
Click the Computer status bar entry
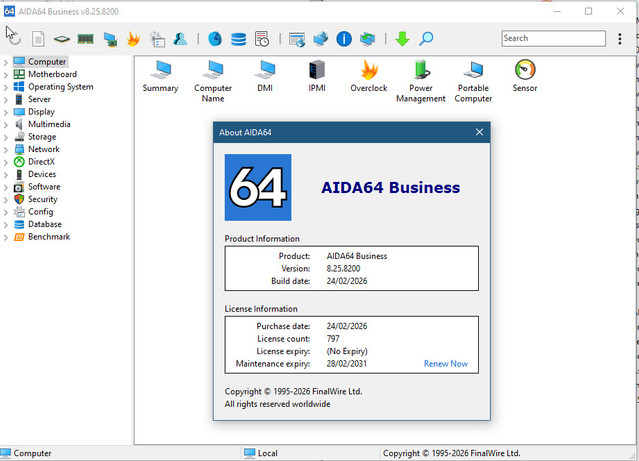[x=26, y=453]
